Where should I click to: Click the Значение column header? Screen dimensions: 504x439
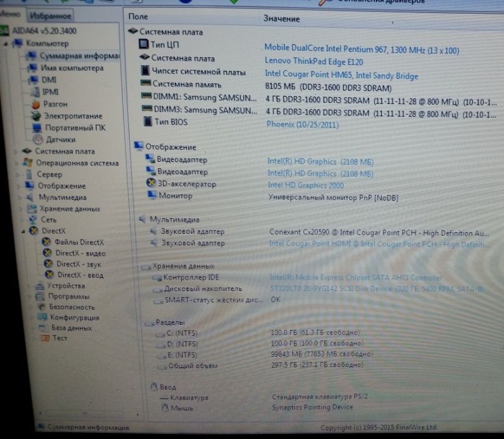pyautogui.click(x=281, y=19)
